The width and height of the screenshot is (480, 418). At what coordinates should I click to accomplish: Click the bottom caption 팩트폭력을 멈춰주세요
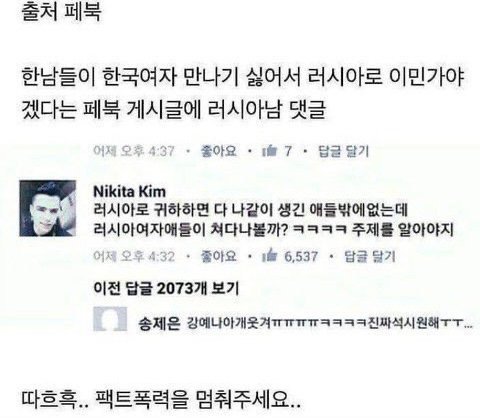(161, 399)
